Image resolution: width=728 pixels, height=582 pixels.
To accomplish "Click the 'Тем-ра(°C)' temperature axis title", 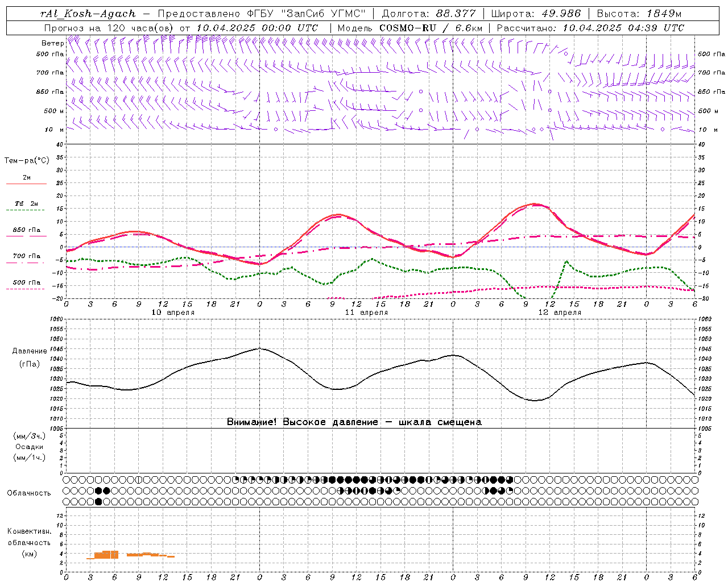I will click(27, 161).
